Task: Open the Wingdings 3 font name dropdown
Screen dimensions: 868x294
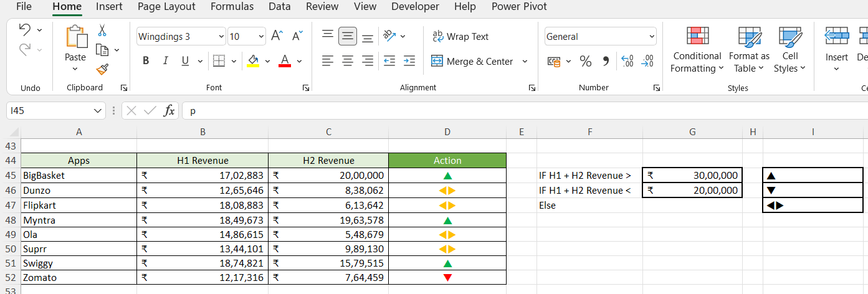Action: 221,37
